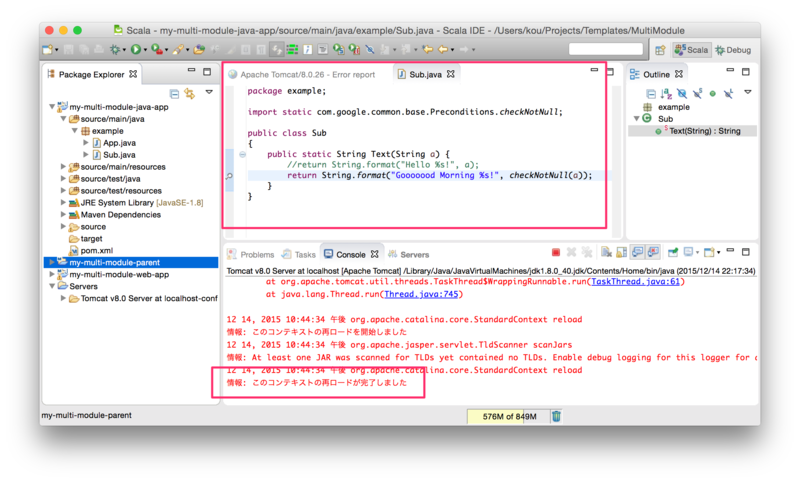Toggle Hide Fields in Outline toolbar
This screenshot has height=482, width=800.
point(682,93)
